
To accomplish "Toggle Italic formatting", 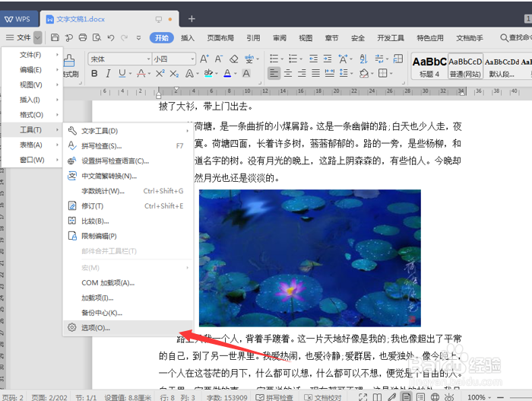I will point(108,73).
